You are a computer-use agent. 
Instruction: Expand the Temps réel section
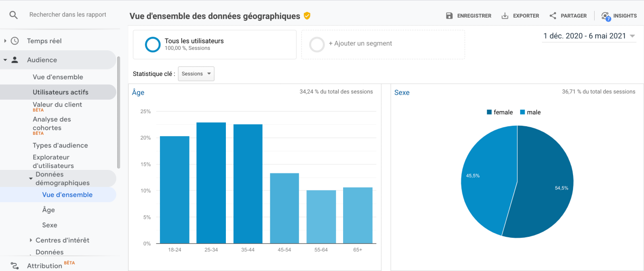point(5,41)
